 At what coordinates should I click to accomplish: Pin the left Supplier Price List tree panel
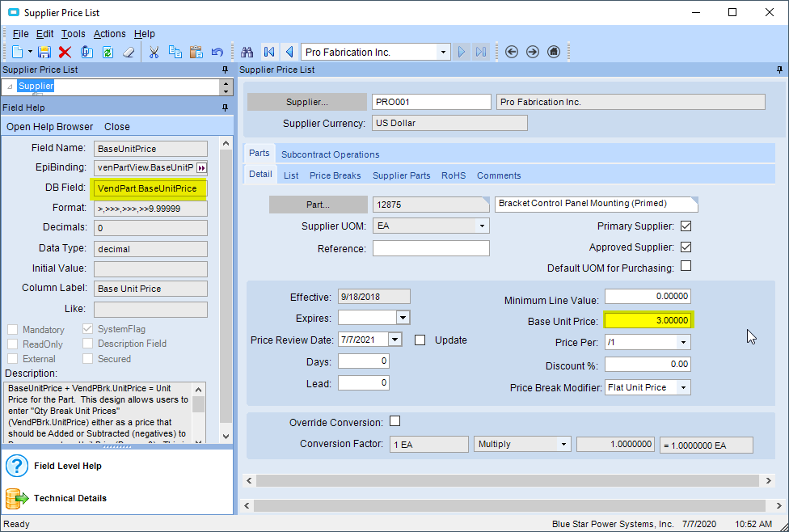coord(225,70)
